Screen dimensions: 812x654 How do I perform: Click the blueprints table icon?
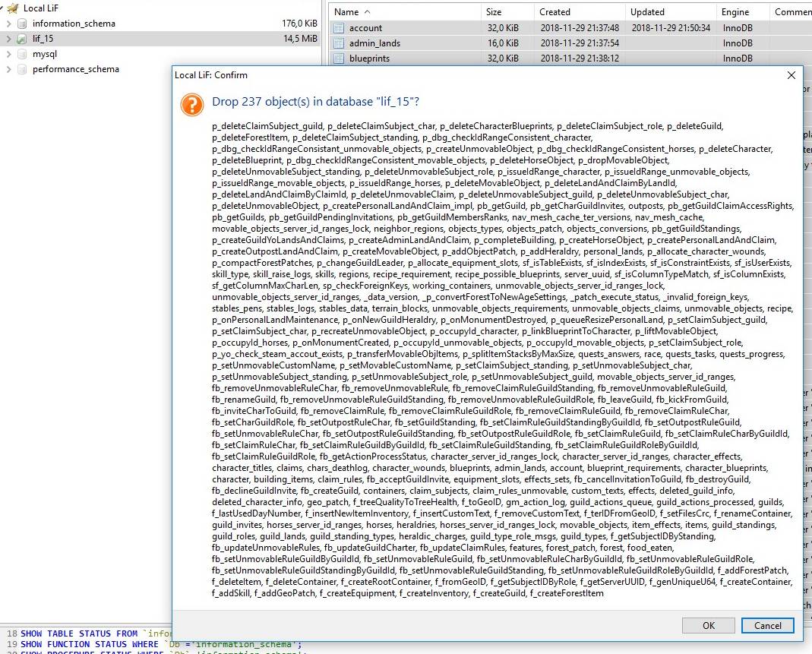click(x=339, y=58)
